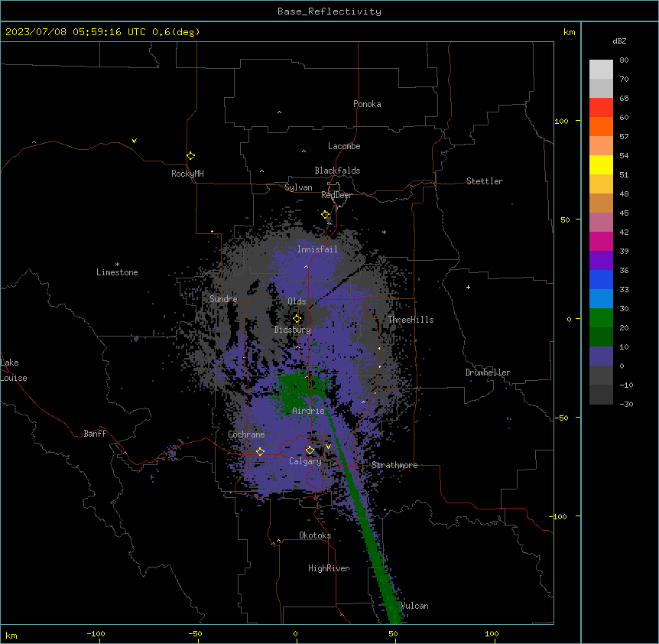Click the Olds city label
The height and width of the screenshot is (644, 659).
coord(297,301)
